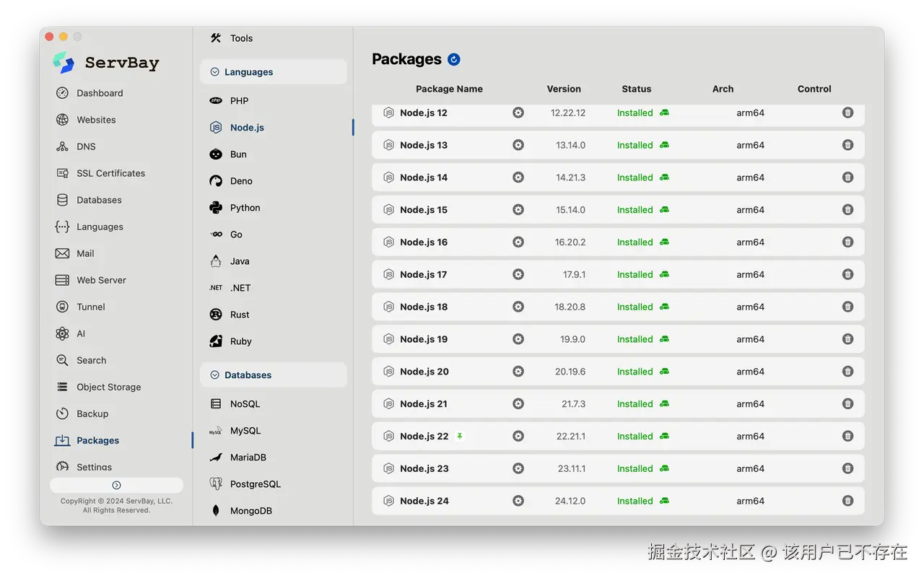This screenshot has width=924, height=578.
Task: Click the Node.js 20 package name
Action: (x=424, y=372)
